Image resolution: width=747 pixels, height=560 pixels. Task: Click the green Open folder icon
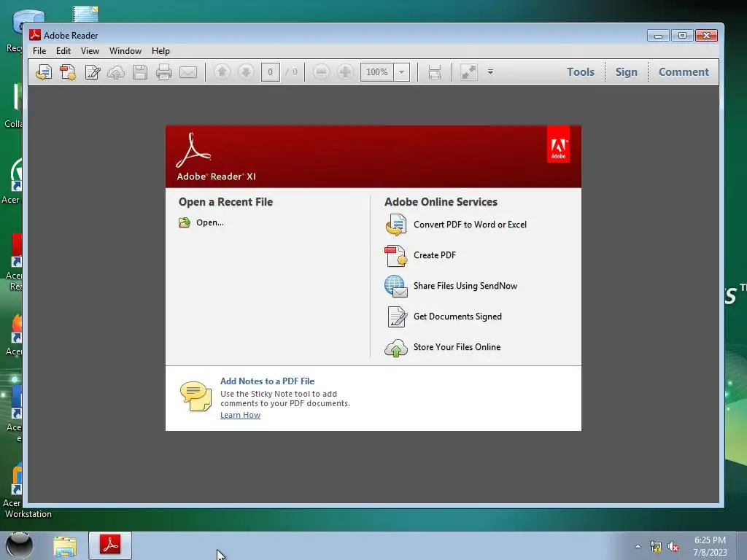coord(185,222)
